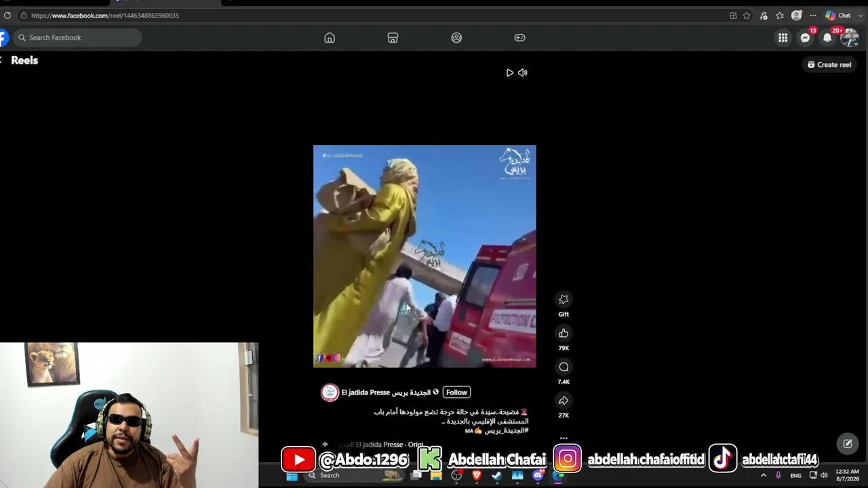Follow El jadida Presse
Screen dimensions: 868x488
456,392
